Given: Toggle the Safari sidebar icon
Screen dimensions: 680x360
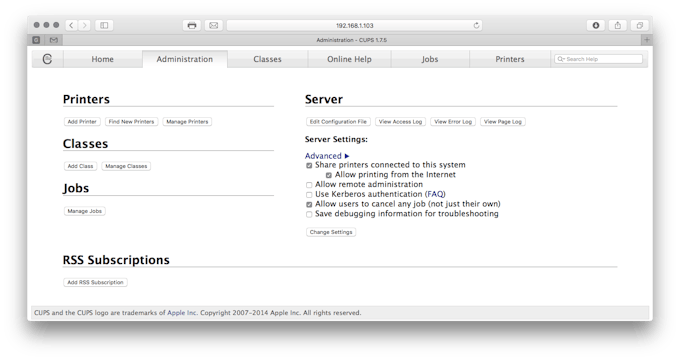Looking at the screenshot, I should pyautogui.click(x=104, y=25).
